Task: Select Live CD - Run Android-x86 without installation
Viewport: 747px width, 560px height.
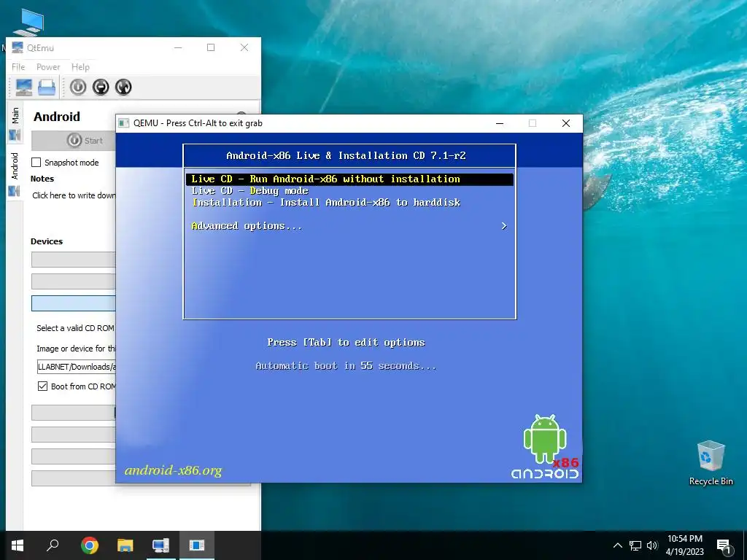Action: click(349, 179)
